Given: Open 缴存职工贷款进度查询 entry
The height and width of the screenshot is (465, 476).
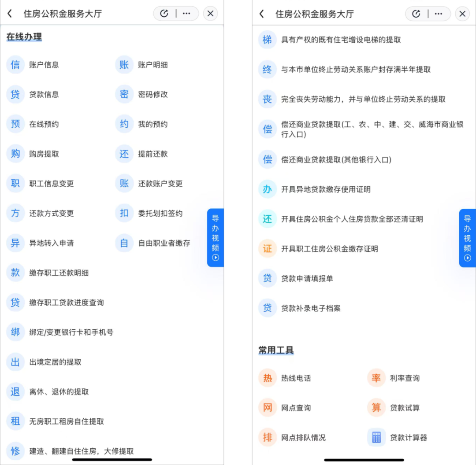Looking at the screenshot, I should 67,303.
